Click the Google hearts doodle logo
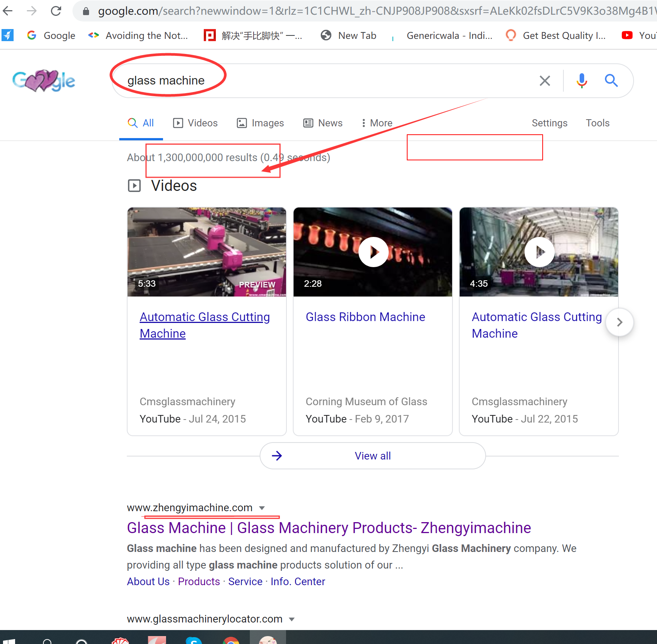The image size is (657, 644). [x=44, y=80]
